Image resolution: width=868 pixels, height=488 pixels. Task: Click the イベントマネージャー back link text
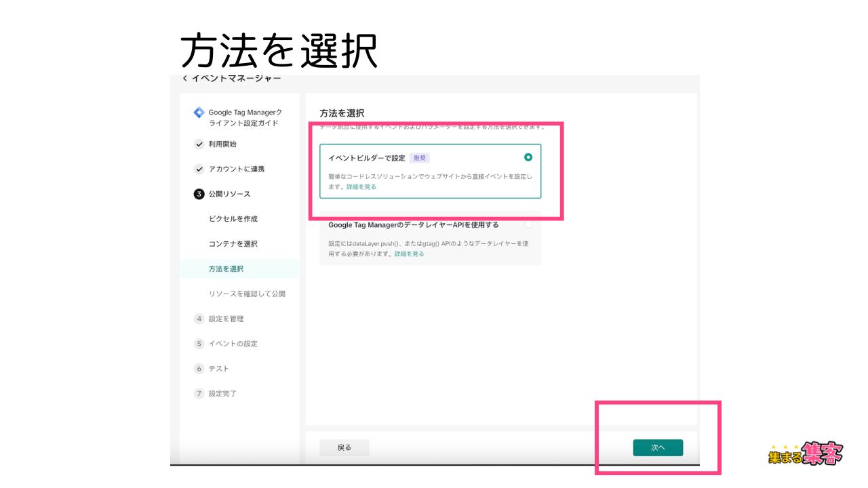point(236,79)
